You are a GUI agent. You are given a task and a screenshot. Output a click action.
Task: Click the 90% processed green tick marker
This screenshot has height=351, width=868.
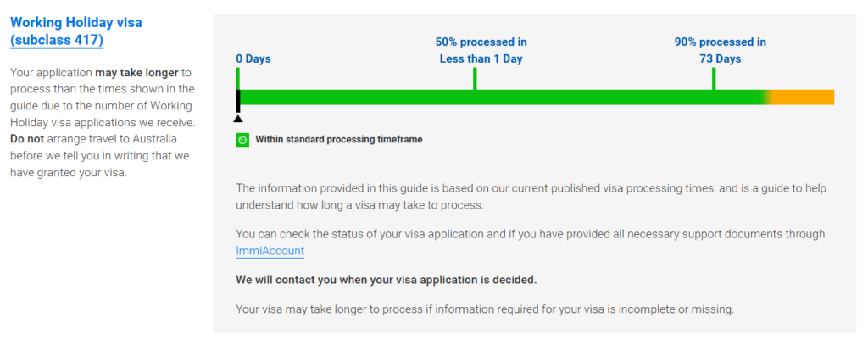point(714,78)
